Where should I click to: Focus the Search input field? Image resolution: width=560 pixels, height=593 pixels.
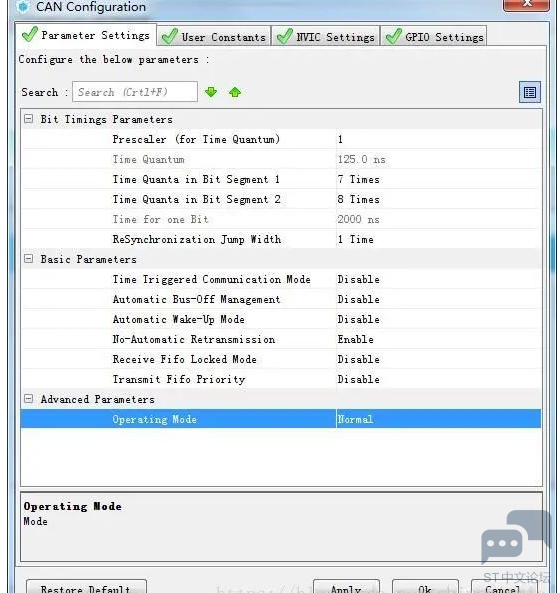pyautogui.click(x=135, y=92)
